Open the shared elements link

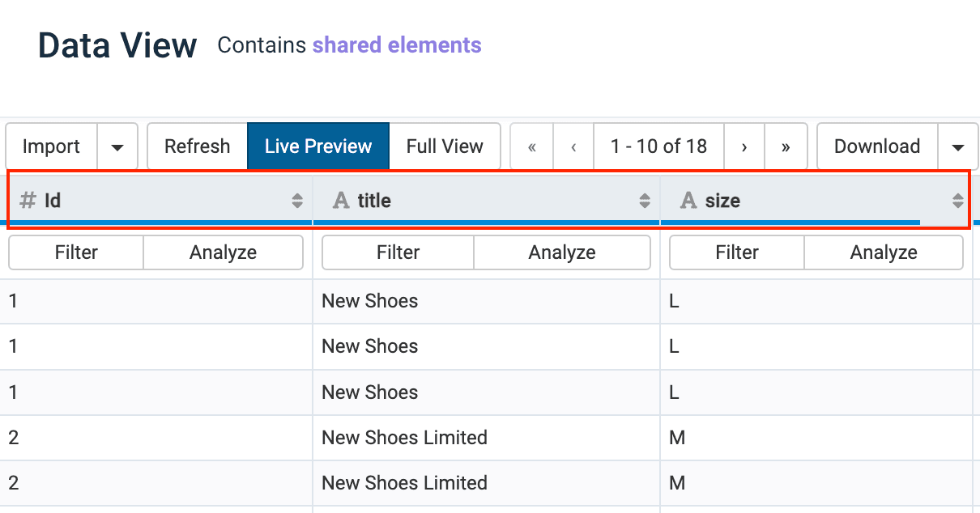[397, 45]
